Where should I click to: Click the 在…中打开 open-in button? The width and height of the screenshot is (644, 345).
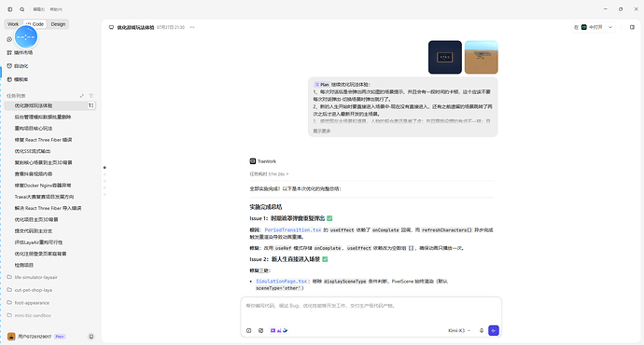point(588,27)
